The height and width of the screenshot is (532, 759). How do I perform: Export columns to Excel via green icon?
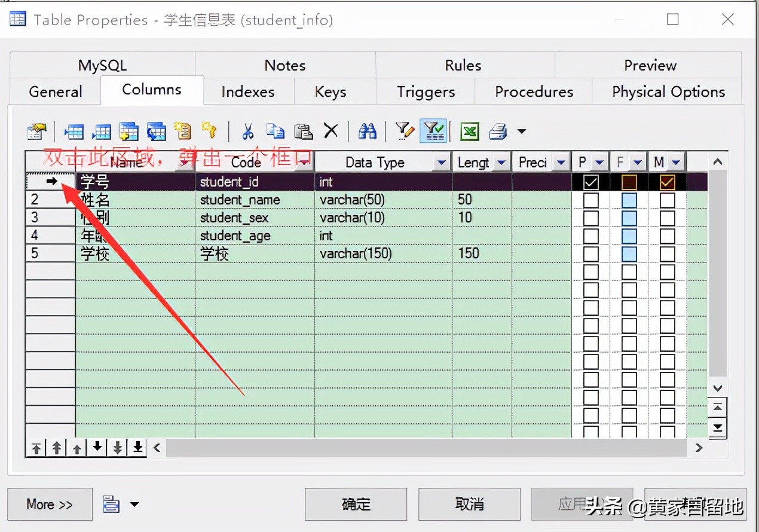469,131
